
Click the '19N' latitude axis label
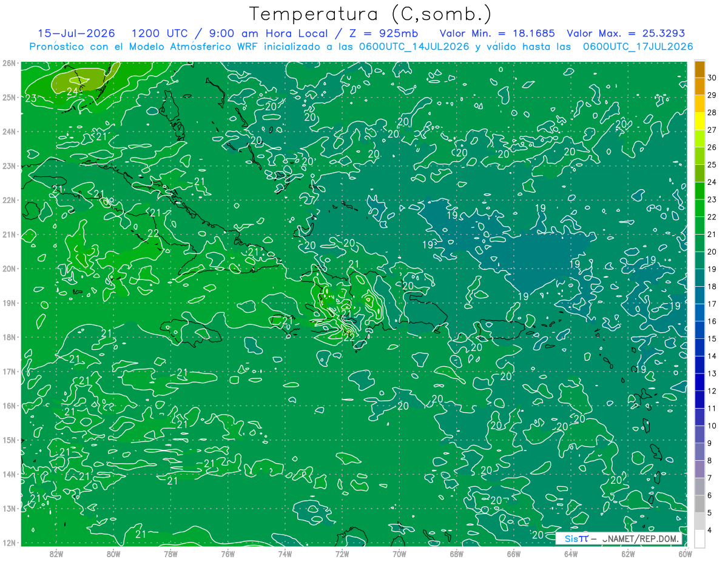click(9, 303)
